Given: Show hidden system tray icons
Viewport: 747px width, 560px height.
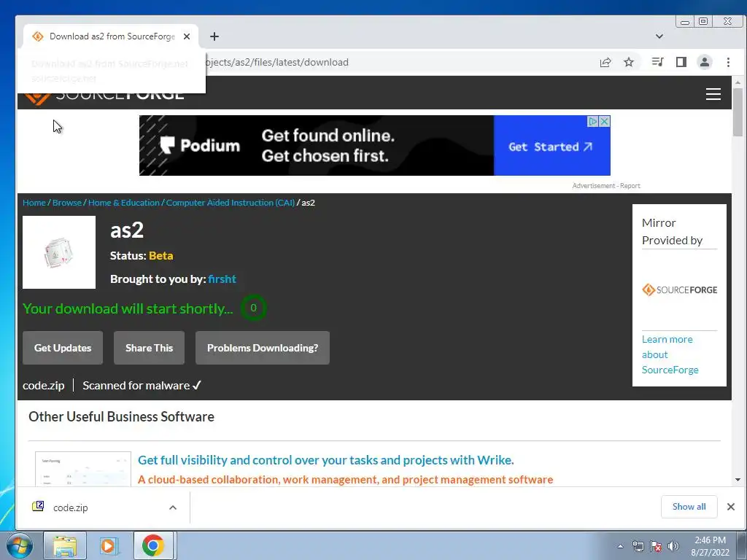Looking at the screenshot, I should pos(620,546).
